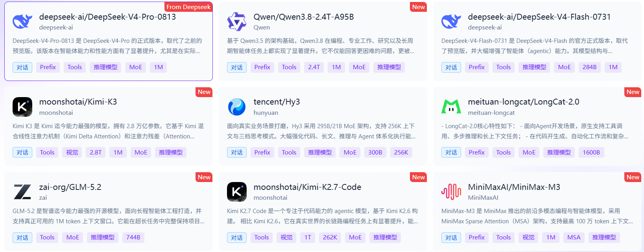The width and height of the screenshot is (644, 252).
Task: Click 1T tag on Kimi-K2.7-Code card
Action: point(308,237)
